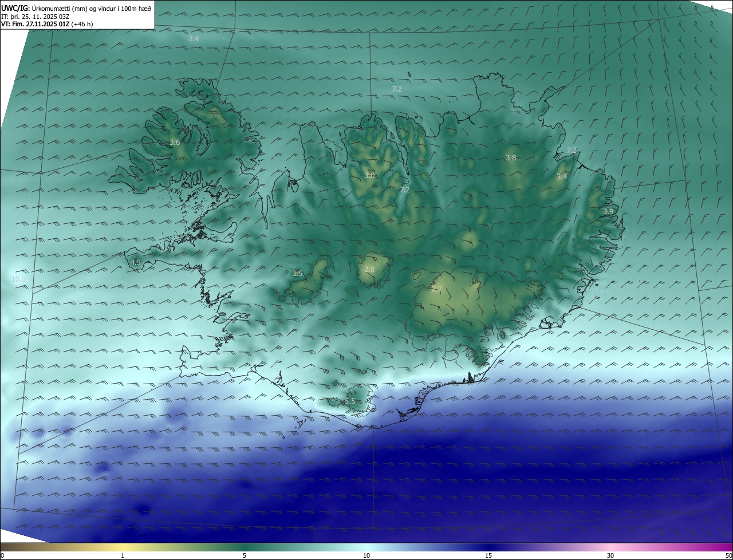
Task: Click the 3.5 value label on the western glacier
Action: (297, 274)
